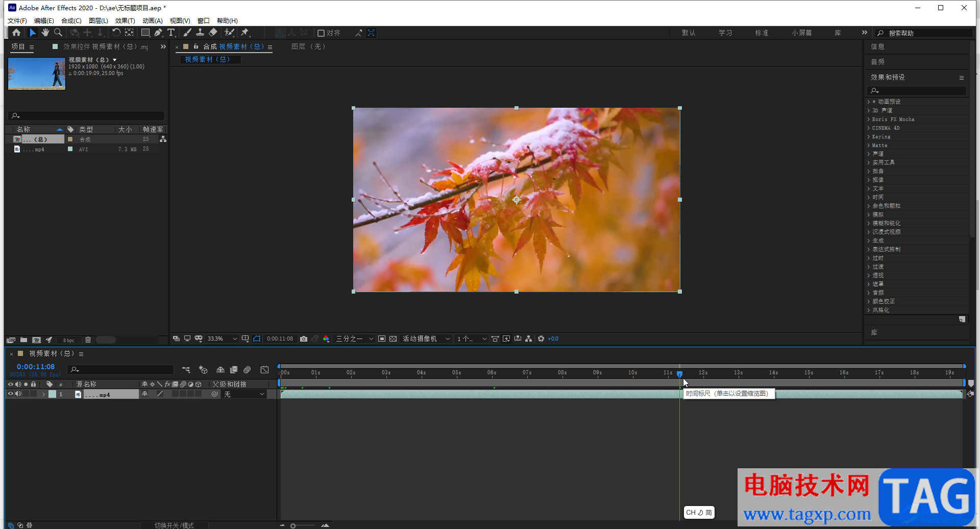Click the composition flowchart icon in viewer footer

(x=528, y=339)
